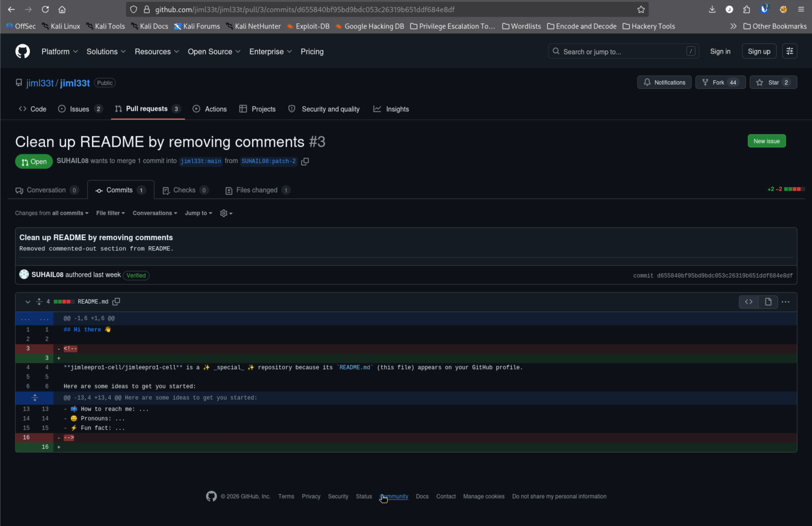Click the browser URL address bar

pos(387,9)
